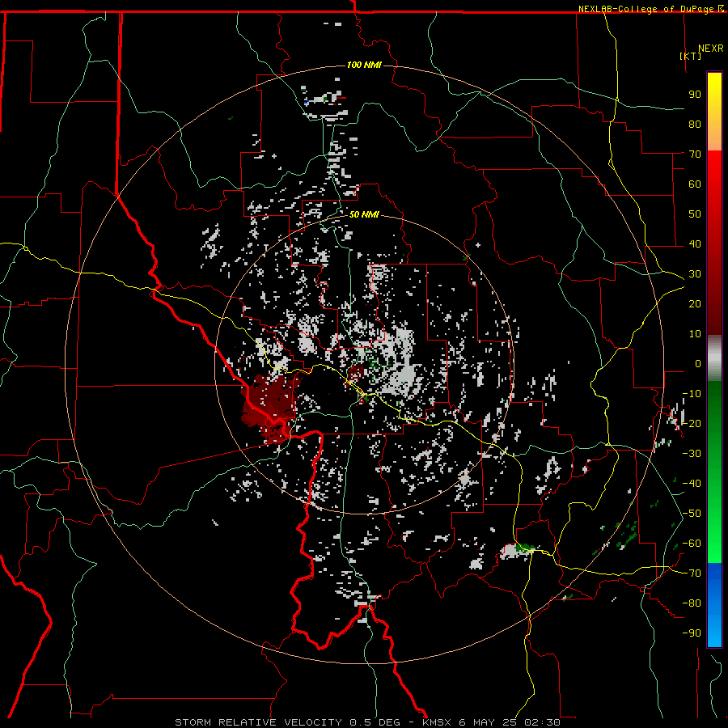
Task: Click the large dark red velocity blob
Action: 269,408
